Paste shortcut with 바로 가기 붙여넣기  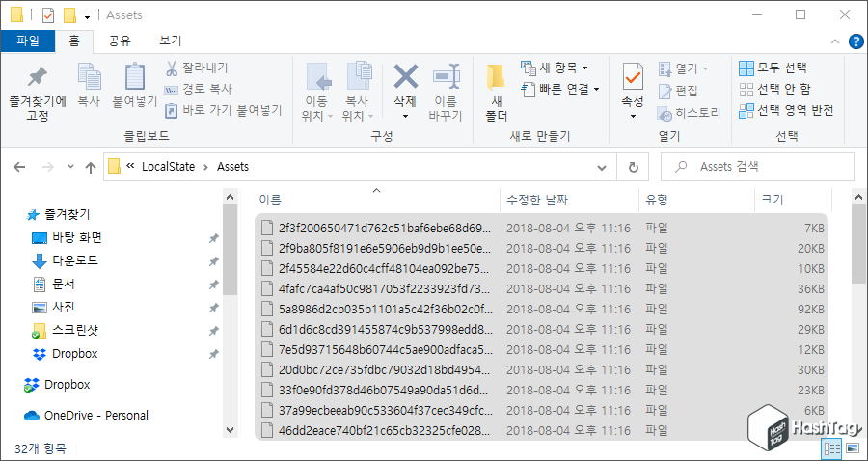click(224, 110)
